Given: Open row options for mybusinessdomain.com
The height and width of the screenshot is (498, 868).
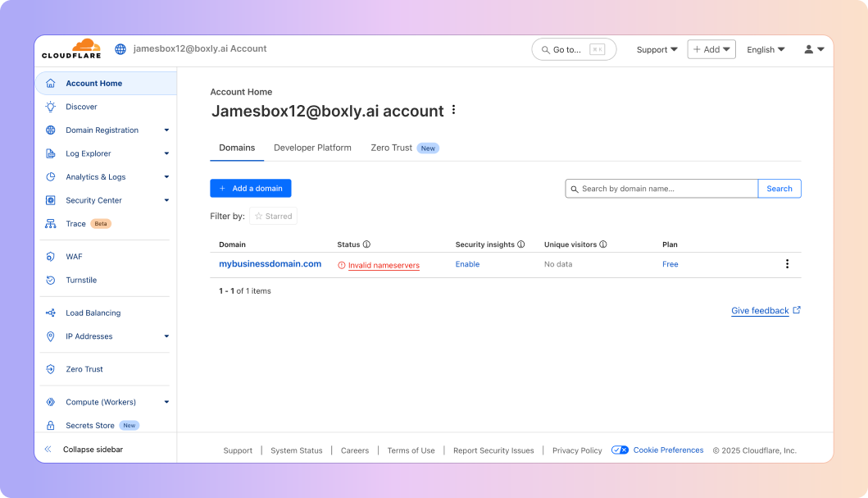Looking at the screenshot, I should (x=787, y=263).
